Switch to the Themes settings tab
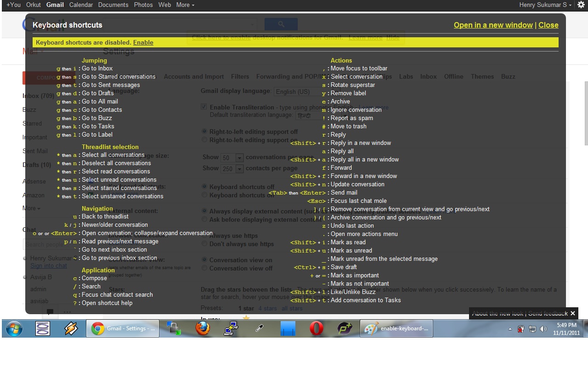 [482, 76]
